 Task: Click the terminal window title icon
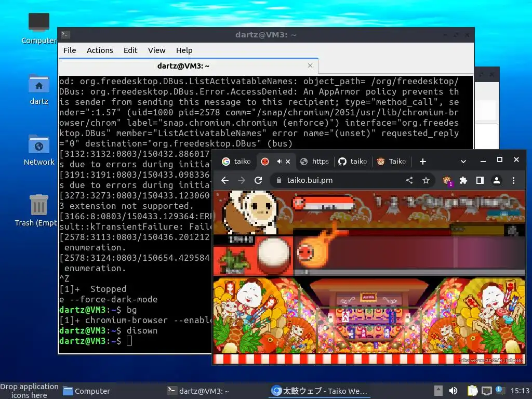tap(65, 35)
